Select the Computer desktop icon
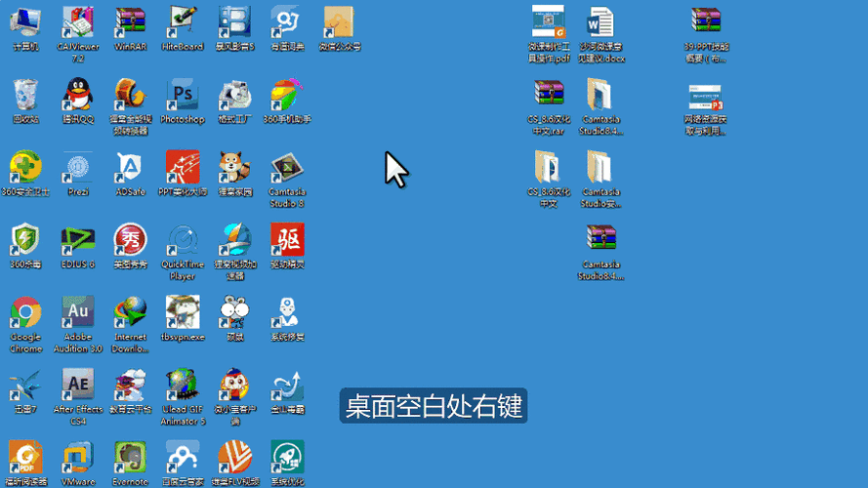868x488 pixels. [x=25, y=22]
